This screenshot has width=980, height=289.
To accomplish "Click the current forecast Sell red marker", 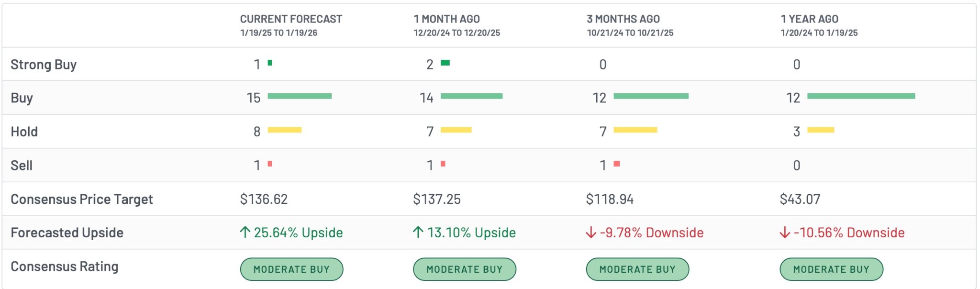I will pyautogui.click(x=270, y=164).
